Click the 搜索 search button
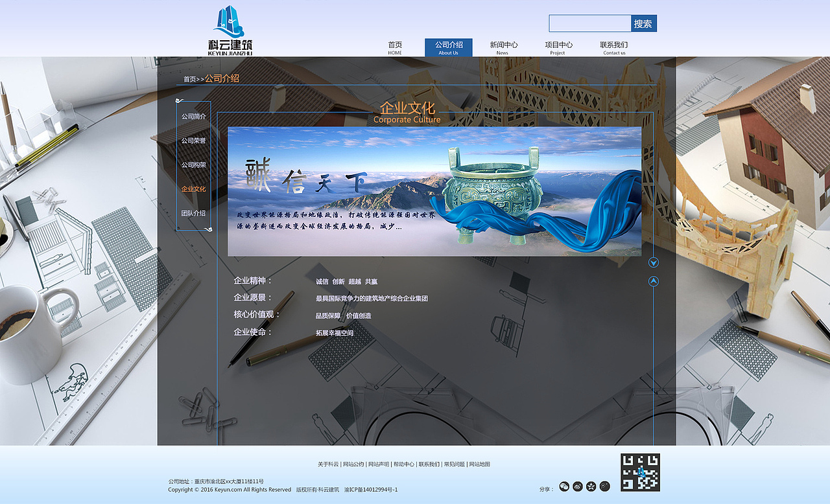The image size is (830, 504). [x=644, y=23]
